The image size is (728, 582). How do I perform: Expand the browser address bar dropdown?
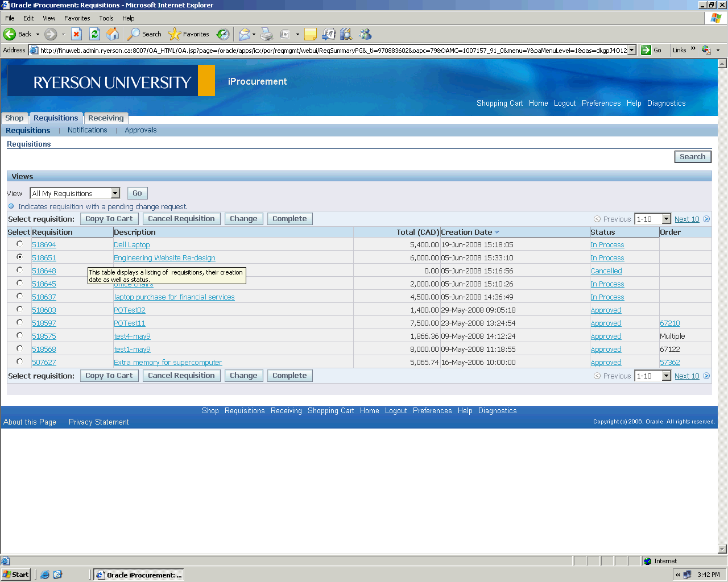coord(631,50)
